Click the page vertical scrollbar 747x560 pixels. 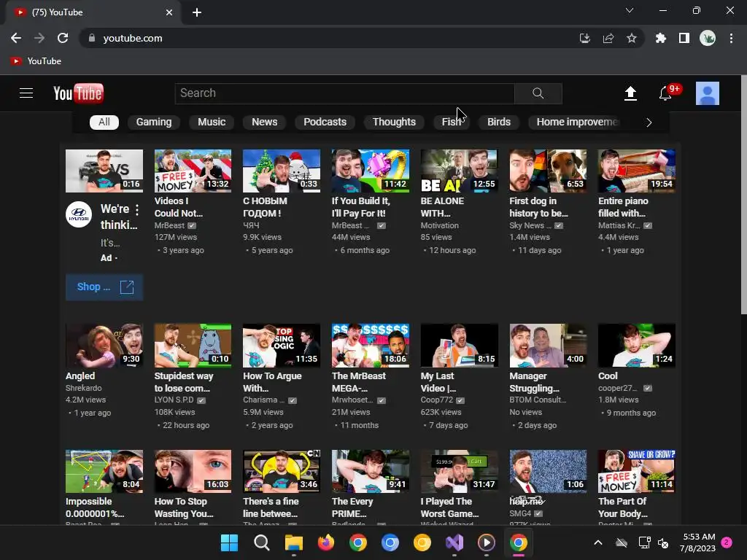743,195
